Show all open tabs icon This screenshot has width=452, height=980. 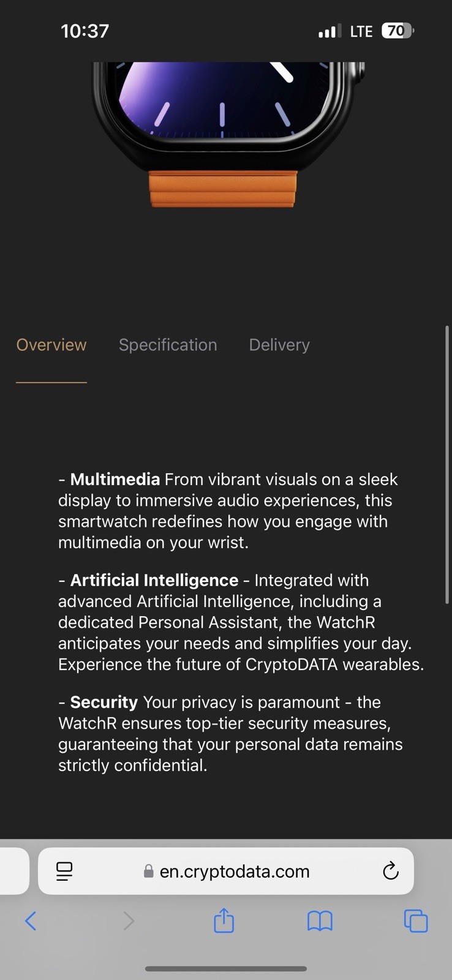click(416, 921)
